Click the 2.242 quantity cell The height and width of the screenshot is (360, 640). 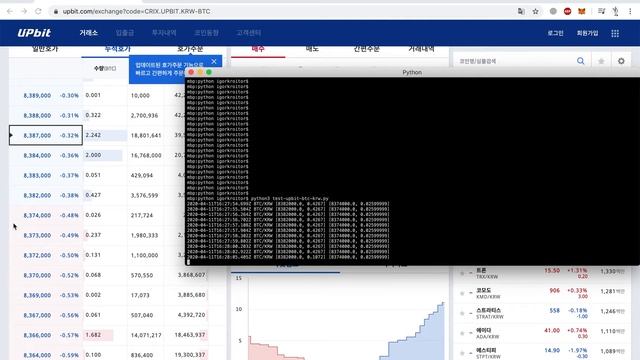pos(105,135)
